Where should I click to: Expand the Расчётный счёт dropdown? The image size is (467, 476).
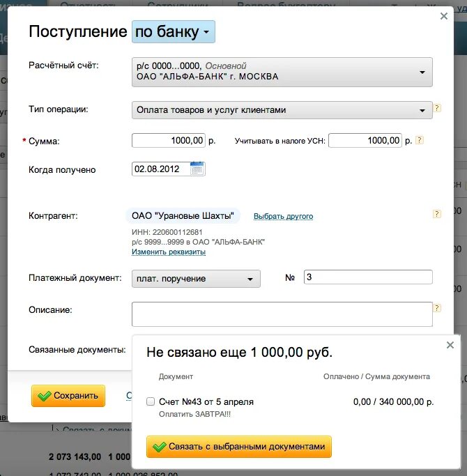point(282,72)
